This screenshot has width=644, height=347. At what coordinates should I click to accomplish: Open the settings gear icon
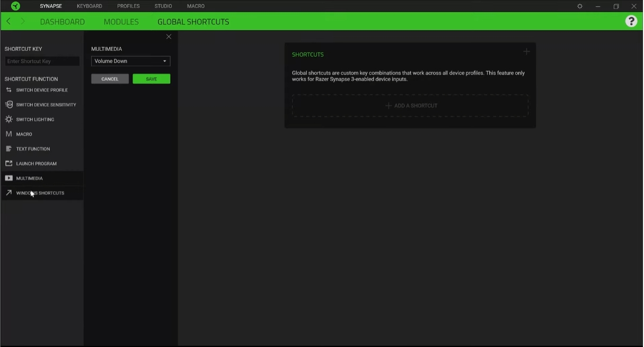(x=580, y=6)
